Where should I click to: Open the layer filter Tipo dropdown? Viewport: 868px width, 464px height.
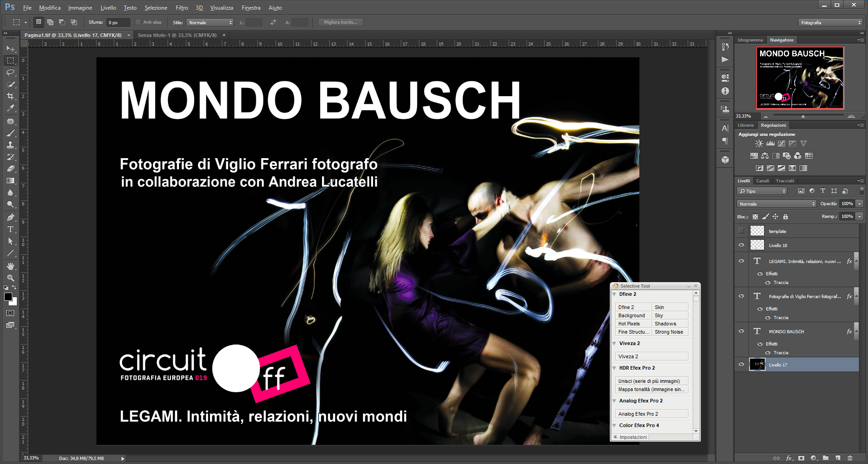(x=762, y=191)
